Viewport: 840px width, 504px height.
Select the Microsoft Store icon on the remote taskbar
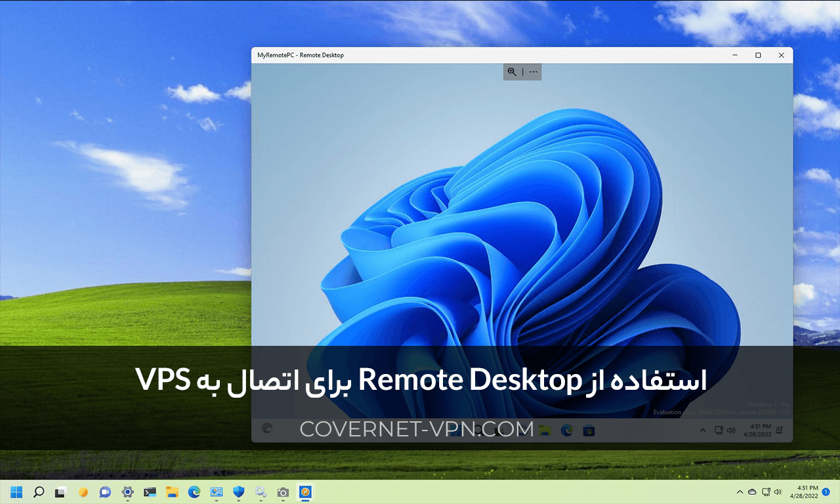tap(589, 430)
